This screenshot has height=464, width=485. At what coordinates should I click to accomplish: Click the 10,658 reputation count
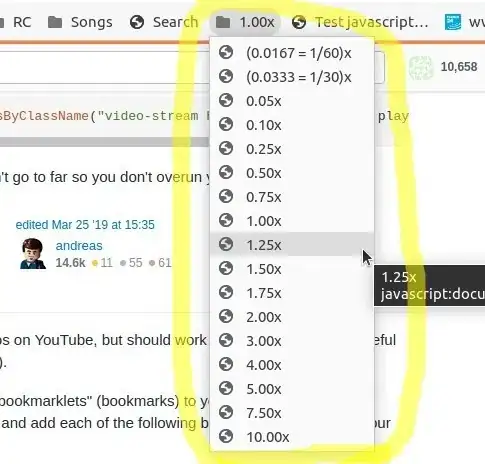coord(459,67)
